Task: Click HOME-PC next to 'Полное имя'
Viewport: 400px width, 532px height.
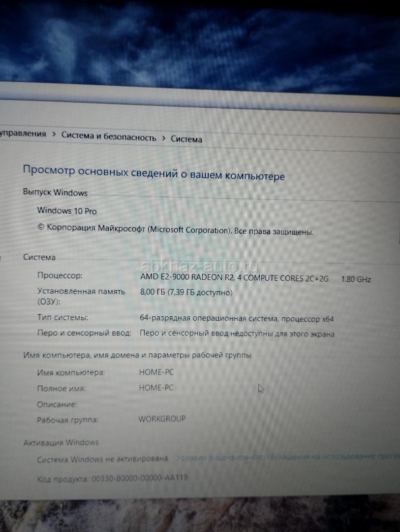Action: point(156,388)
